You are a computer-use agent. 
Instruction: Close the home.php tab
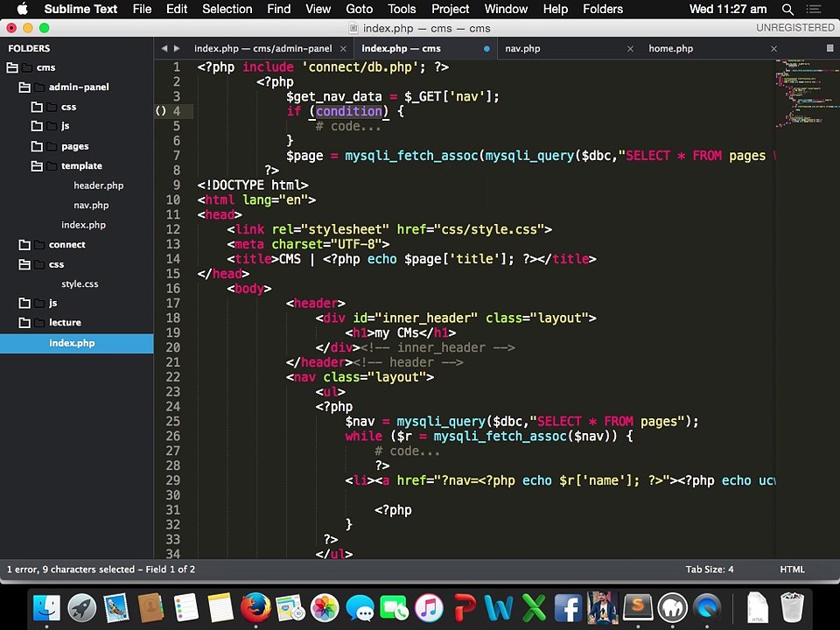click(774, 49)
